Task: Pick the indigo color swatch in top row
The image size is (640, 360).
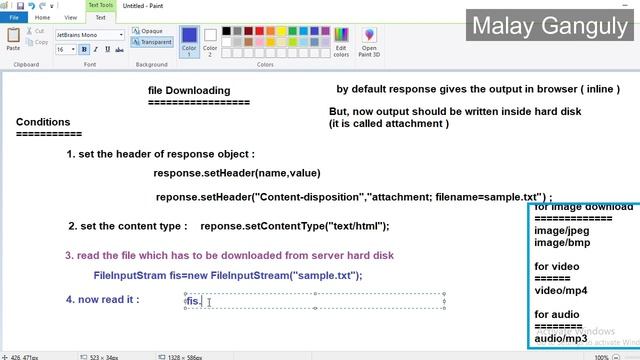Action: coord(315,31)
